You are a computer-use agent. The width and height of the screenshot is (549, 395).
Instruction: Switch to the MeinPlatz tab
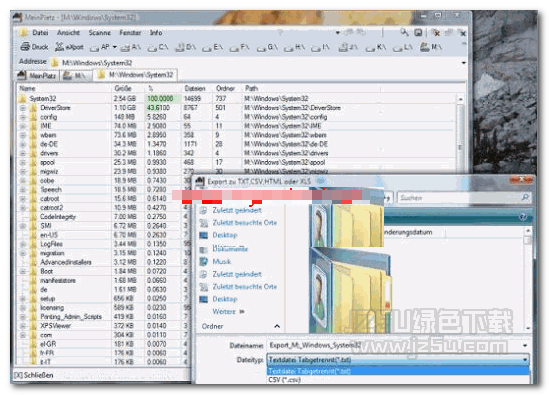coord(37,75)
